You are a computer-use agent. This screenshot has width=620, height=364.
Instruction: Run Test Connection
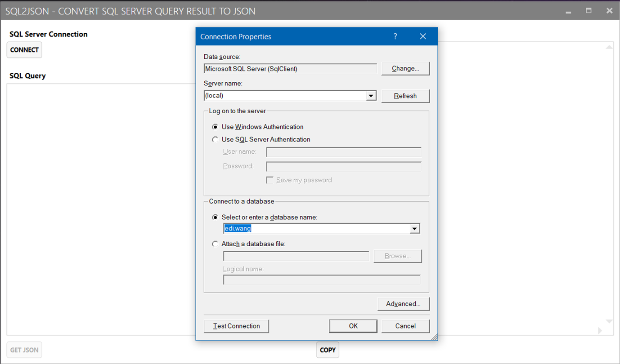click(x=236, y=326)
